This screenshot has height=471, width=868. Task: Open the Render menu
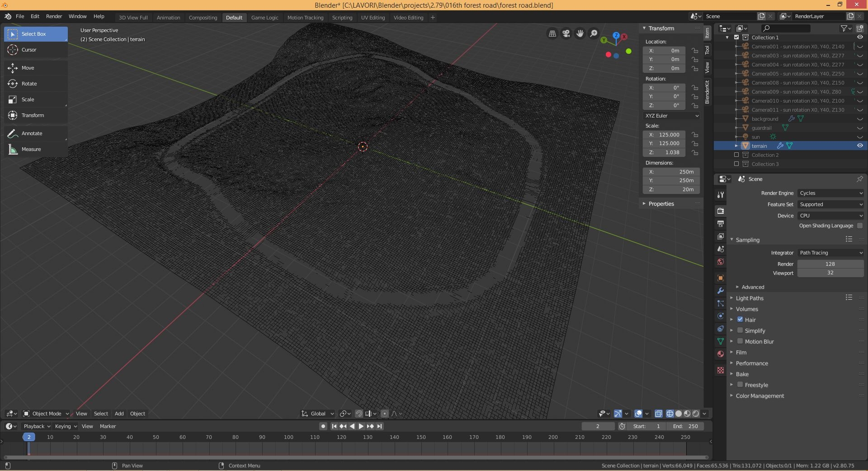click(54, 16)
